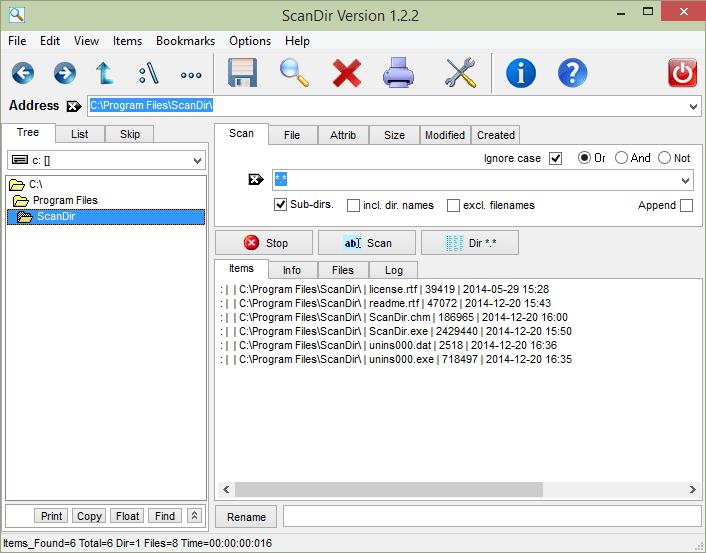Click the printer icon in toolbar
Image resolution: width=706 pixels, height=553 pixels.
point(398,72)
